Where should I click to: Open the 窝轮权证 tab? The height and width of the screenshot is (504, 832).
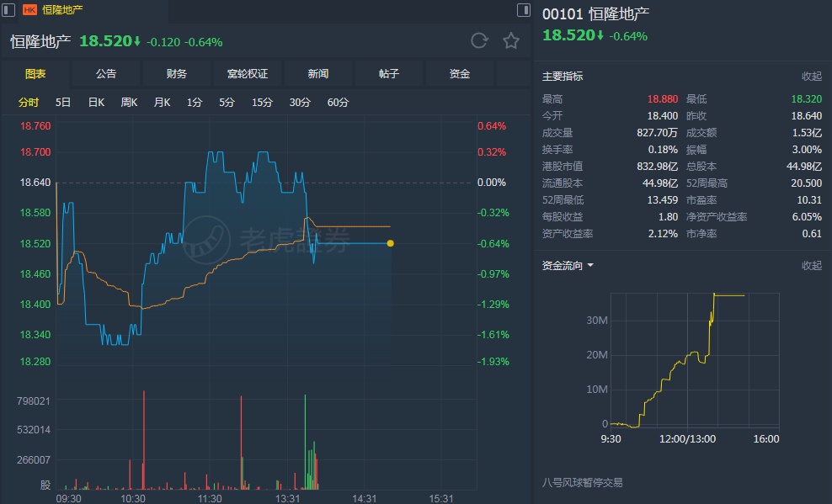click(248, 74)
